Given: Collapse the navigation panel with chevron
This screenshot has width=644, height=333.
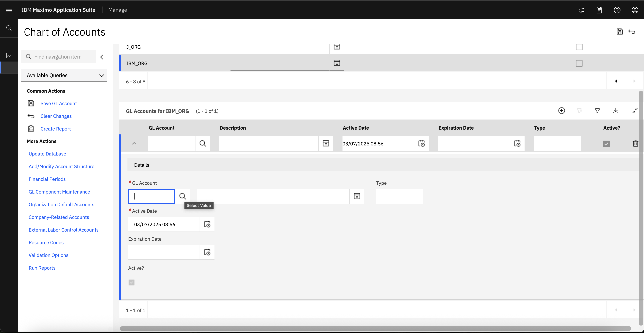Looking at the screenshot, I should click(x=102, y=57).
